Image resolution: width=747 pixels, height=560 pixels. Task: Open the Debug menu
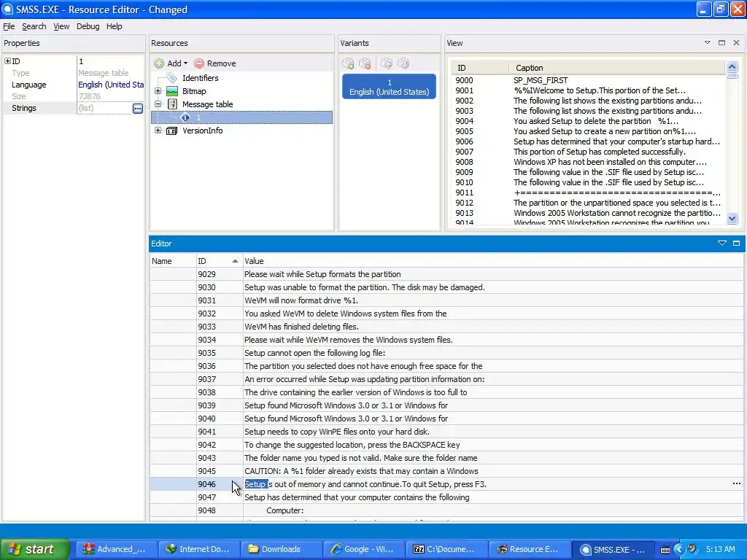point(88,26)
